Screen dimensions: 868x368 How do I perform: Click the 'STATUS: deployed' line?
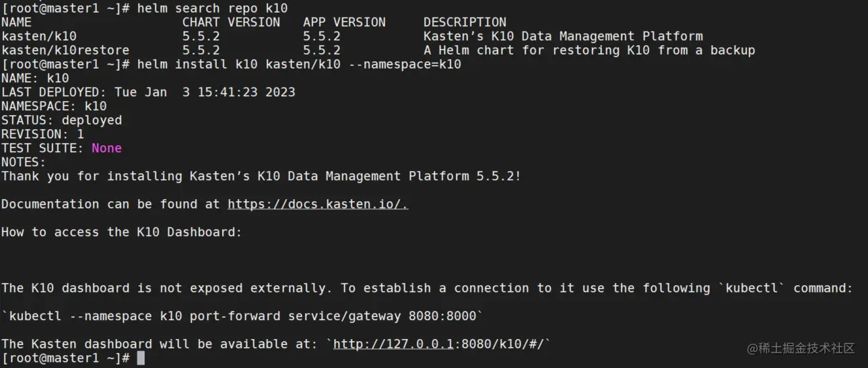[x=61, y=120]
